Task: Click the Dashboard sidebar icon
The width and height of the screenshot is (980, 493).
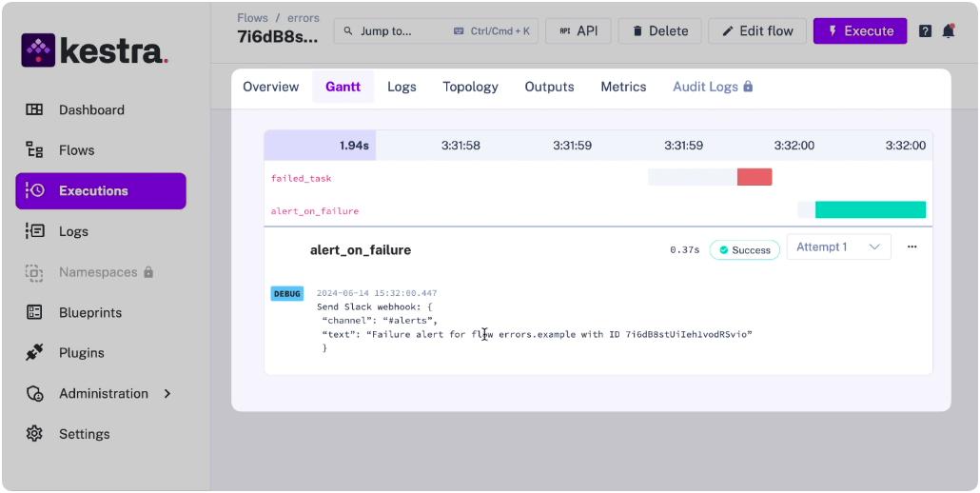Action: (x=33, y=110)
